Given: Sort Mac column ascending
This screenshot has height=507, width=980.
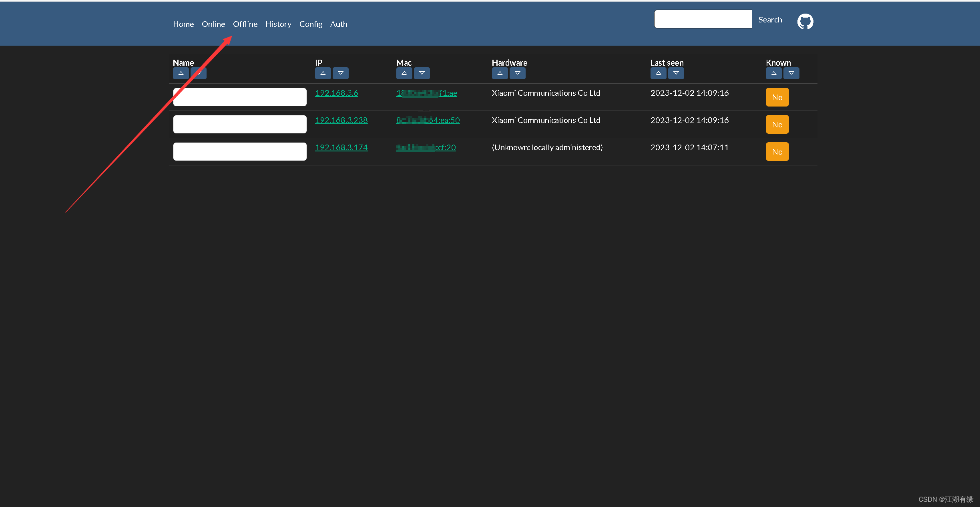Looking at the screenshot, I should [404, 73].
